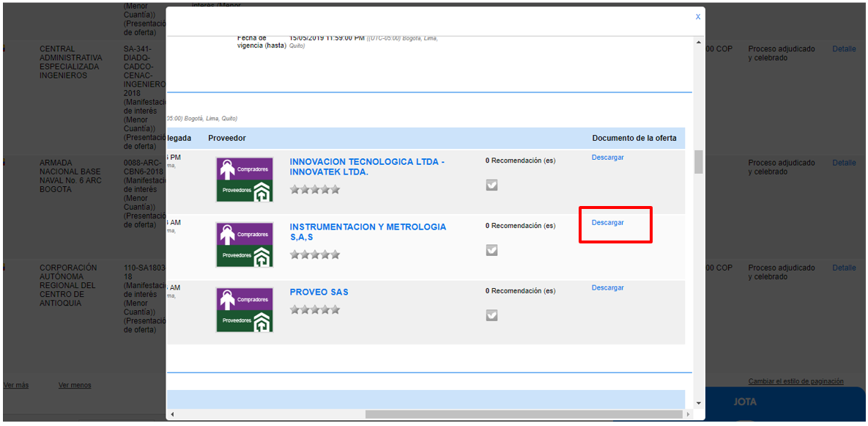This screenshot has width=868, height=426.
Task: Click the recommendation count for INSTRUMENTACION Y METROLOGIA
Action: pos(520,226)
